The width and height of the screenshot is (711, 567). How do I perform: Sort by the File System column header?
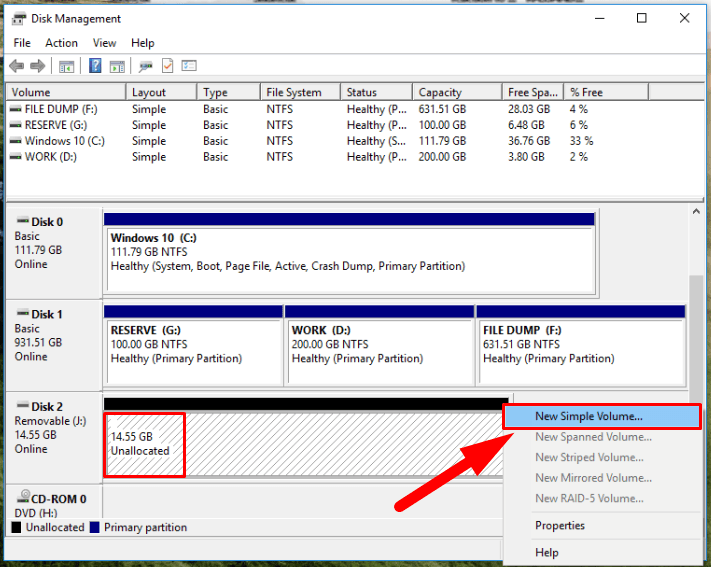tap(301, 92)
